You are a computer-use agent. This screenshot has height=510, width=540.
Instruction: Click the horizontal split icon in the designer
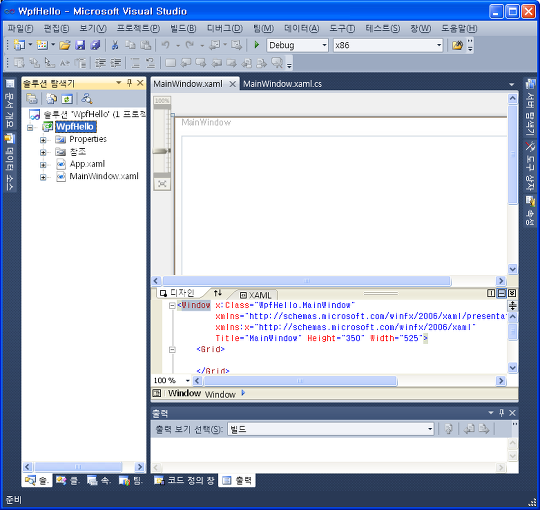(x=502, y=293)
